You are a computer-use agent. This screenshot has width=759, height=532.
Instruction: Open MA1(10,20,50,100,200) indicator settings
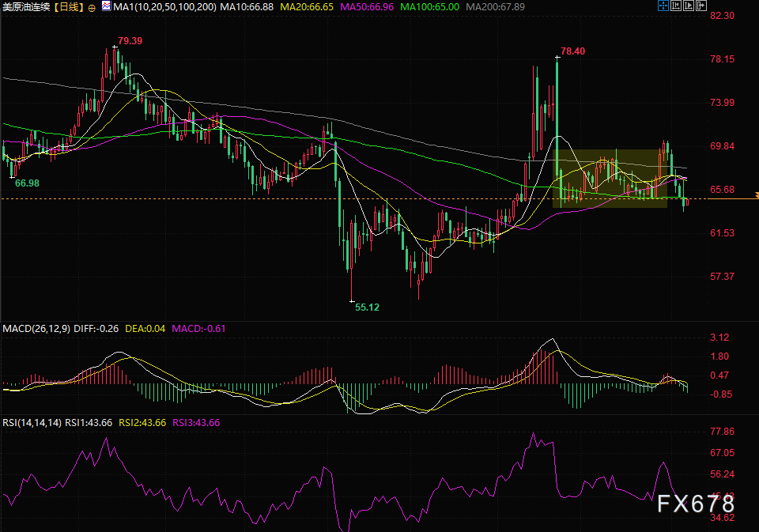(164, 7)
